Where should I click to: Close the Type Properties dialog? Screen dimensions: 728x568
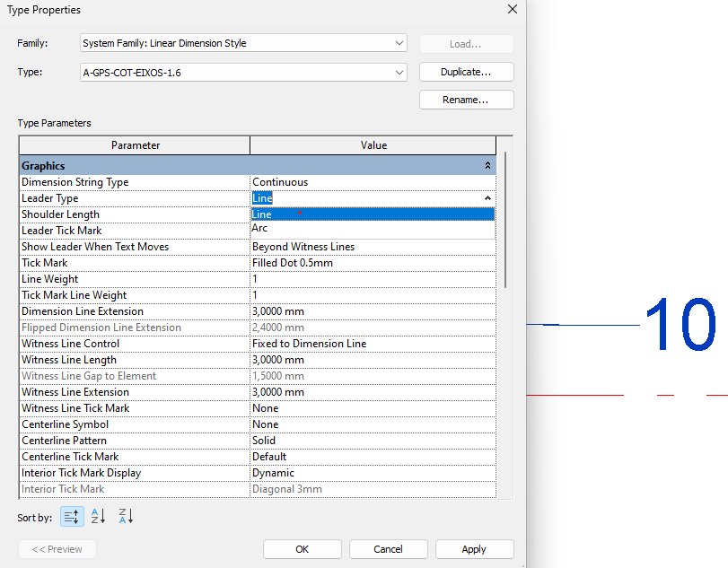click(512, 9)
